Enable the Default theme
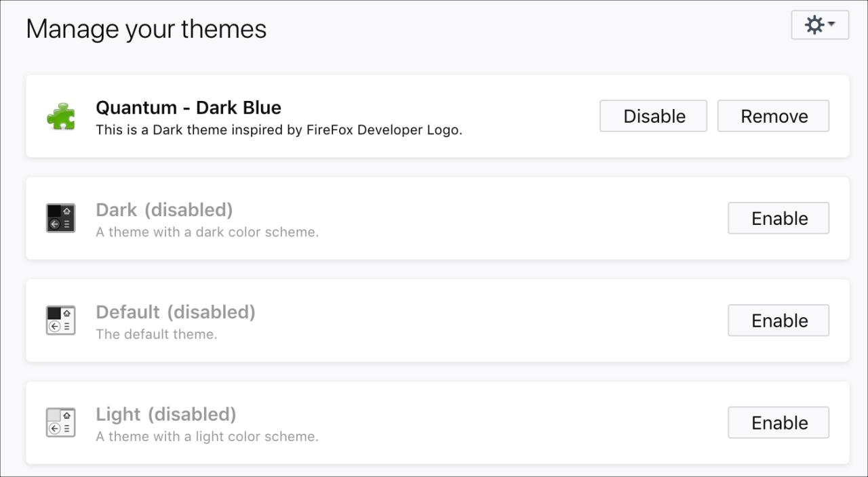The image size is (868, 477). click(x=778, y=320)
